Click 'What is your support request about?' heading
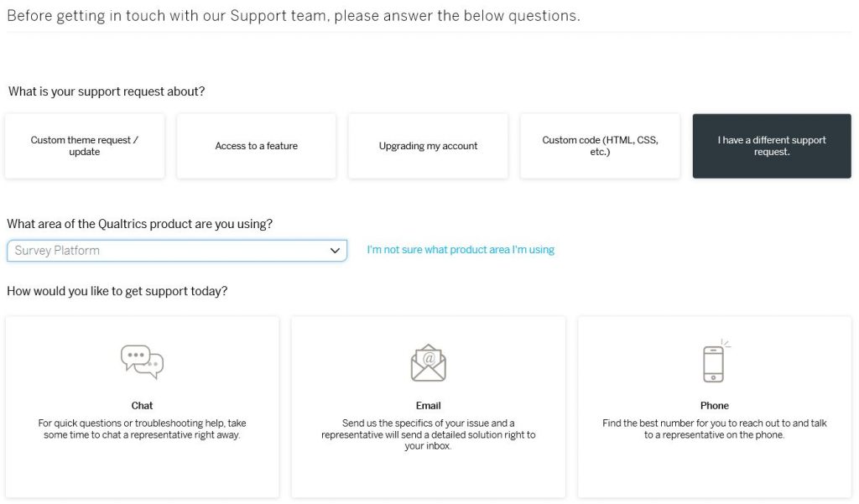The width and height of the screenshot is (859, 504). [107, 91]
